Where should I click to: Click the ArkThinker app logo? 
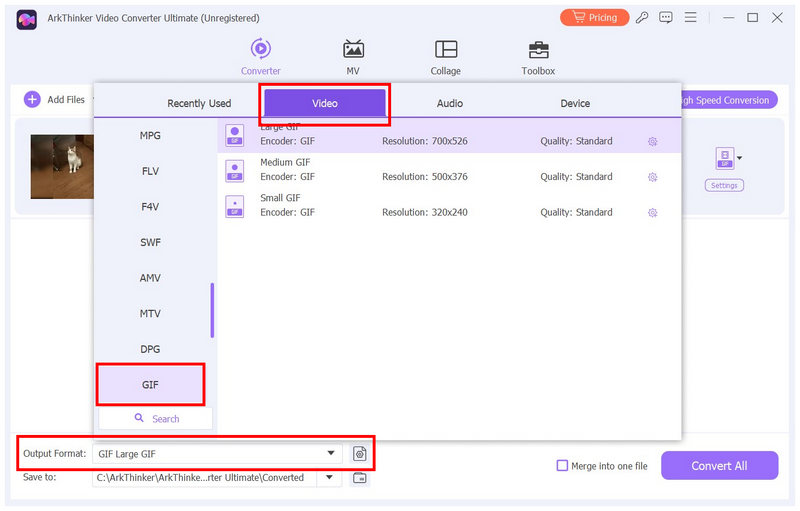(x=27, y=19)
